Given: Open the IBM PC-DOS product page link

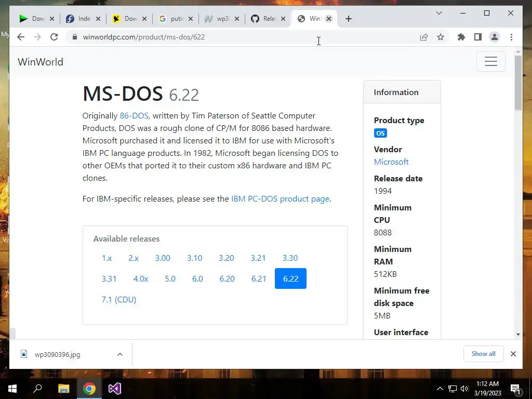Looking at the screenshot, I should tap(280, 199).
